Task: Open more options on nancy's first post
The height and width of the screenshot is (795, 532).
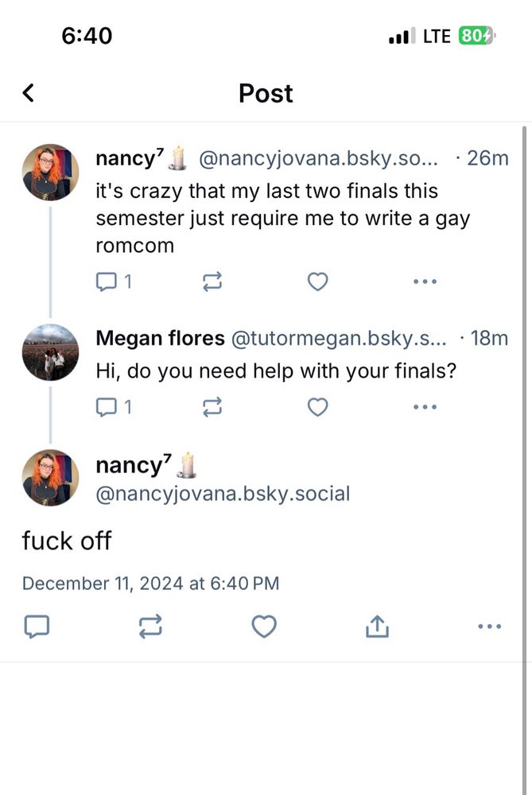Action: (x=425, y=281)
